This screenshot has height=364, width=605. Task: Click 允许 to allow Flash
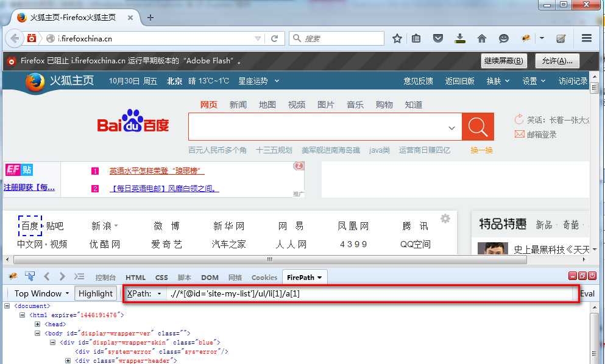(x=557, y=61)
